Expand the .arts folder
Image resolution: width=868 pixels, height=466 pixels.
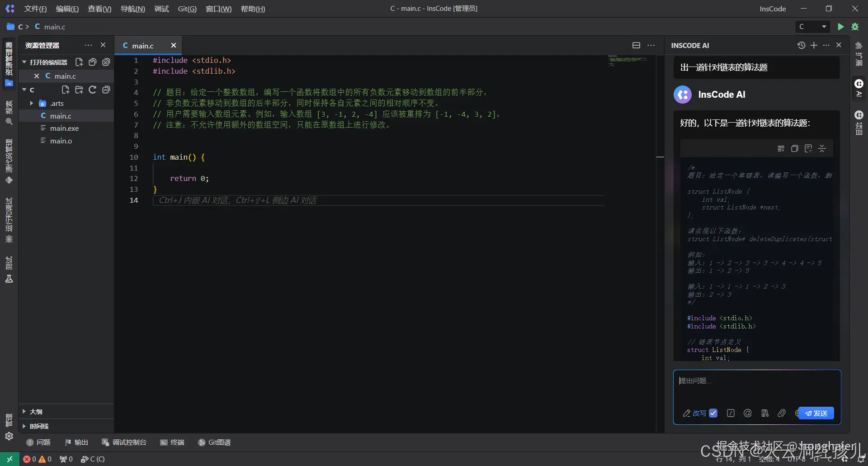click(x=32, y=103)
